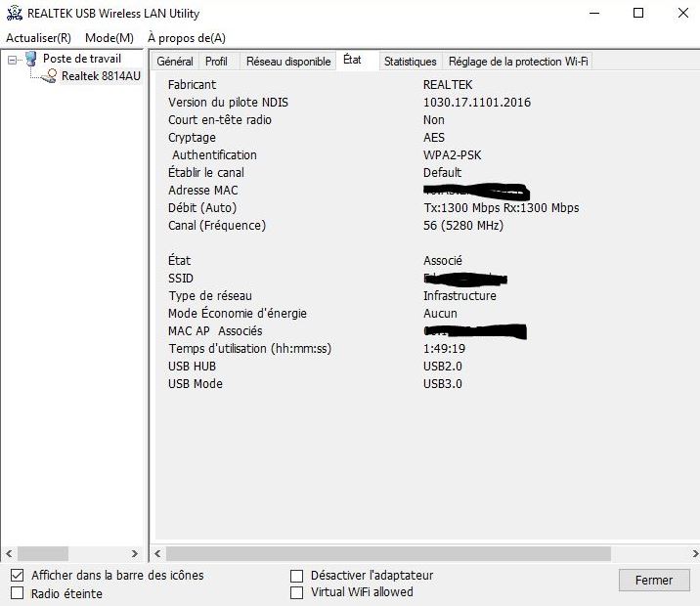Select Realtek 8814AU in the tree
This screenshot has height=606, width=700.
[x=101, y=76]
